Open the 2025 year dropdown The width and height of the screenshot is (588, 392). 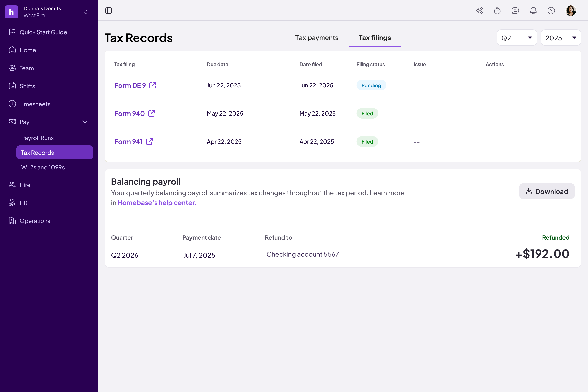coord(561,38)
